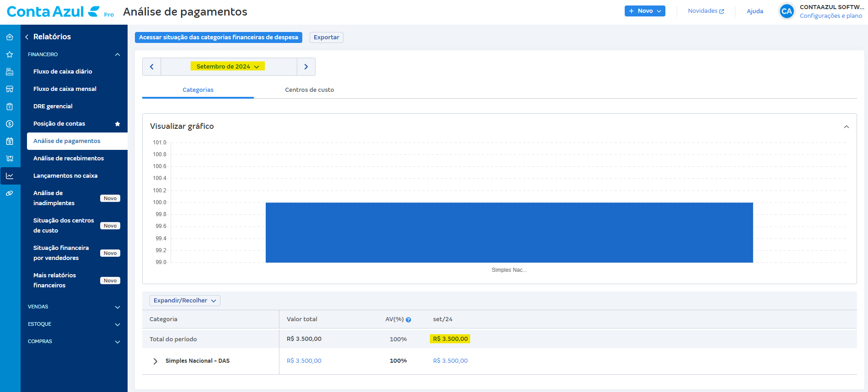The image size is (868, 392).
Task: Expand the Simples Nacional - DAS row
Action: (x=155, y=361)
